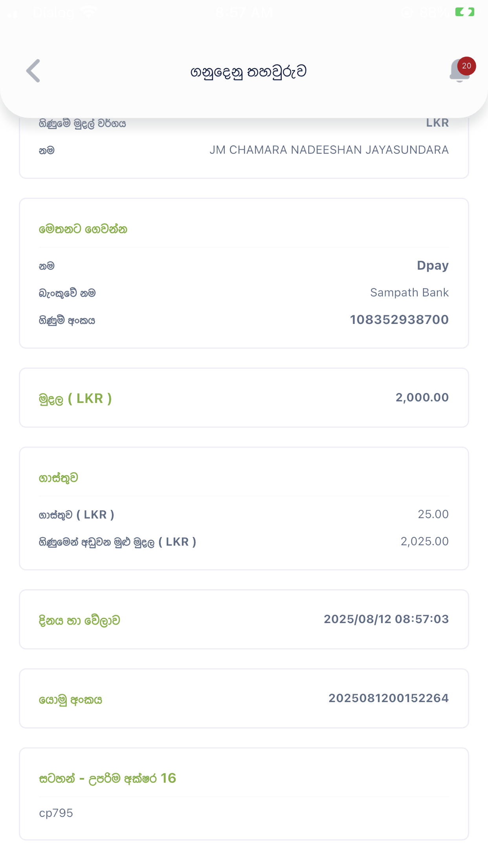Tap the Sampath Bank name value
Viewport: 488px width, 868px height.
tap(409, 292)
